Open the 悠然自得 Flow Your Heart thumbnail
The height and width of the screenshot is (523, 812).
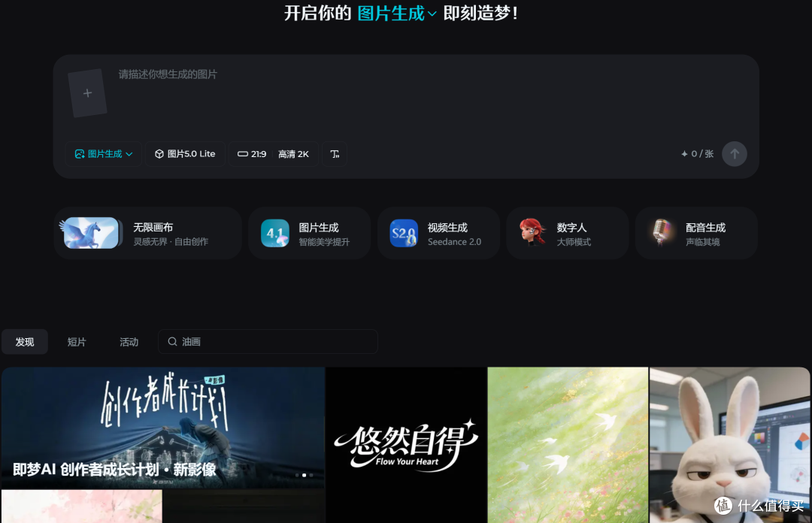click(406, 445)
